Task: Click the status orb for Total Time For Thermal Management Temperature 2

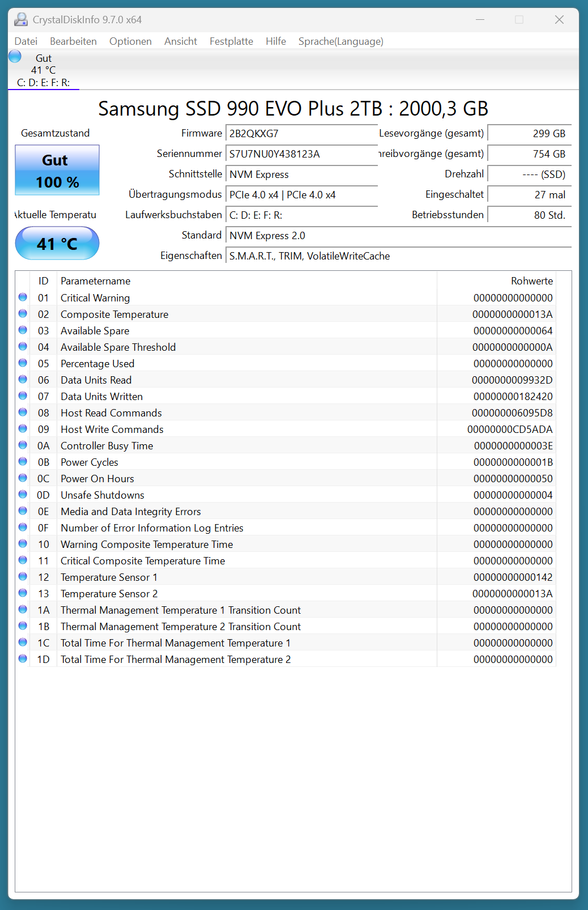Action: pos(23,658)
